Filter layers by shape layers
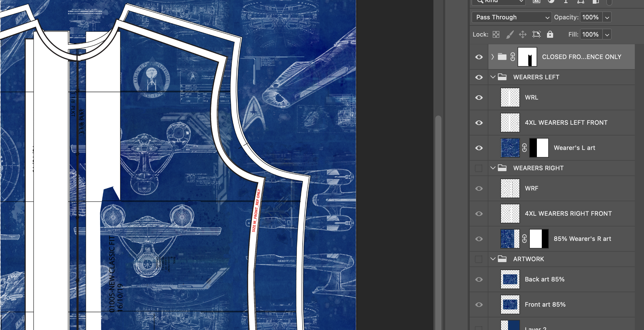The width and height of the screenshot is (644, 330). [x=580, y=2]
